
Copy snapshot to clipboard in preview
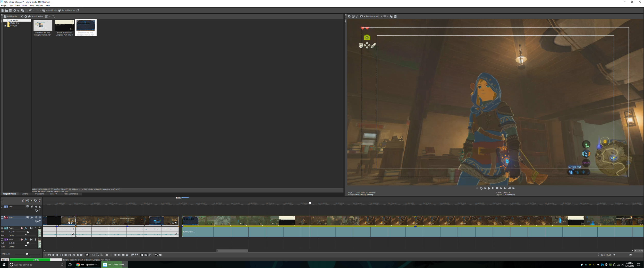(391, 16)
